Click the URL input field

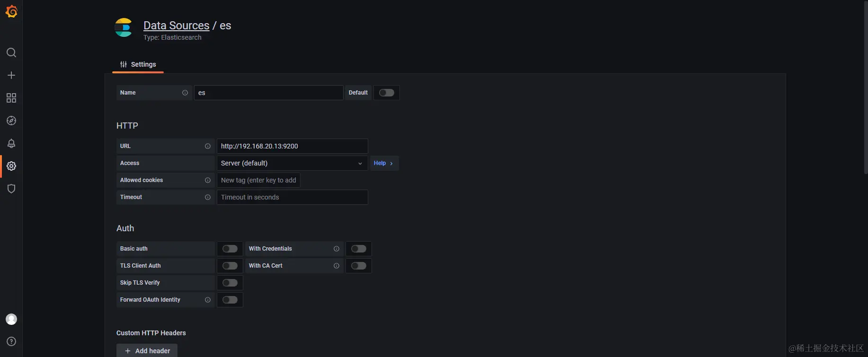(x=292, y=146)
